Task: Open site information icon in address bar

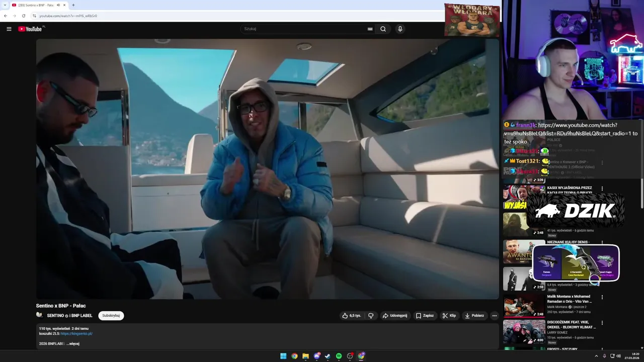Action: click(x=34, y=16)
